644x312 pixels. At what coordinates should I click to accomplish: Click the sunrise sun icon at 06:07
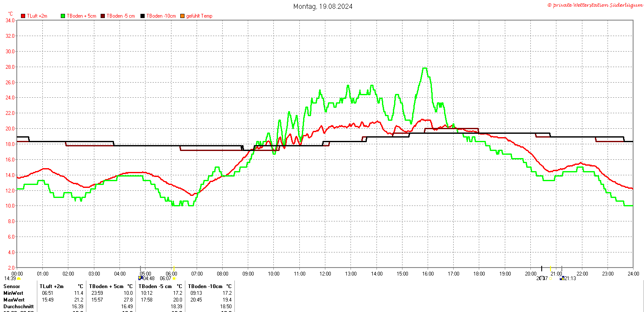[174, 278]
